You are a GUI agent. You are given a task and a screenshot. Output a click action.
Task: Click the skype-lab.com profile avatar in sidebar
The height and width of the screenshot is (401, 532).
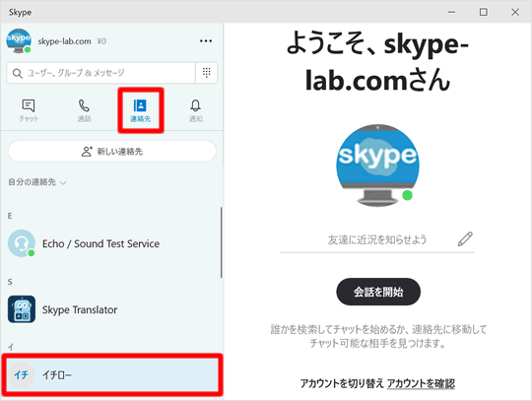(19, 41)
